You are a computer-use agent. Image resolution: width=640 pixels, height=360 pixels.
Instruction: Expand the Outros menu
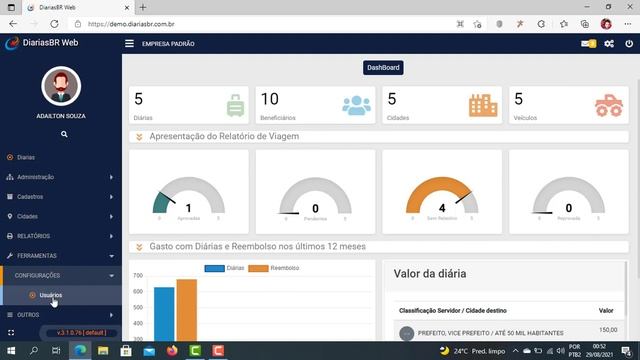[x=61, y=315]
